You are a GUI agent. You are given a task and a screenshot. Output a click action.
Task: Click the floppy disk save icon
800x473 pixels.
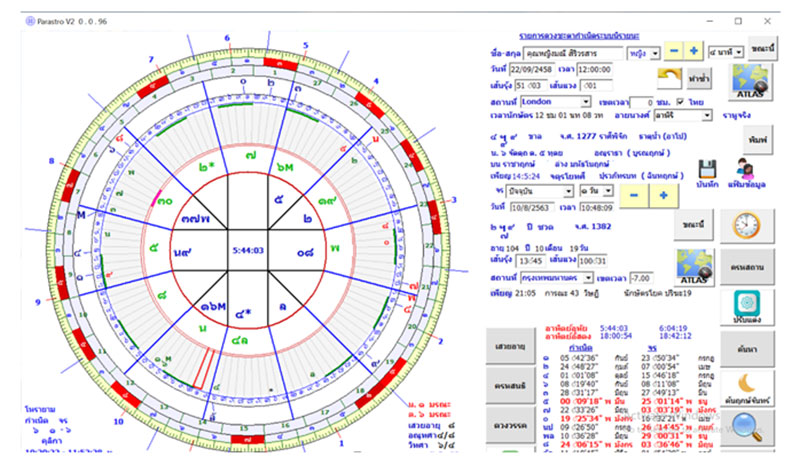coord(708,169)
